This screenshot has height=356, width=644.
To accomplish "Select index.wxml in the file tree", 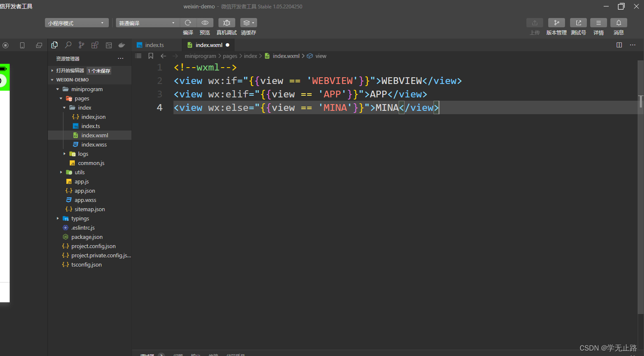I will (x=89, y=135).
